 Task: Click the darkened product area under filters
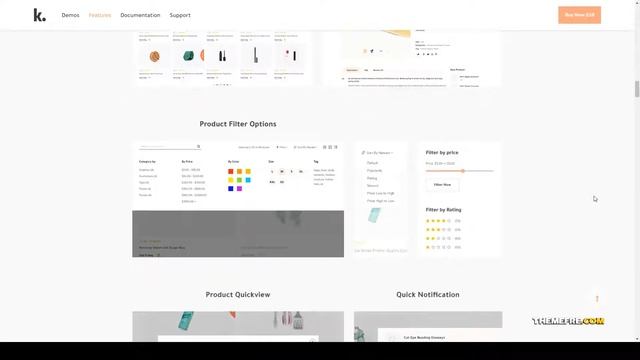click(238, 234)
